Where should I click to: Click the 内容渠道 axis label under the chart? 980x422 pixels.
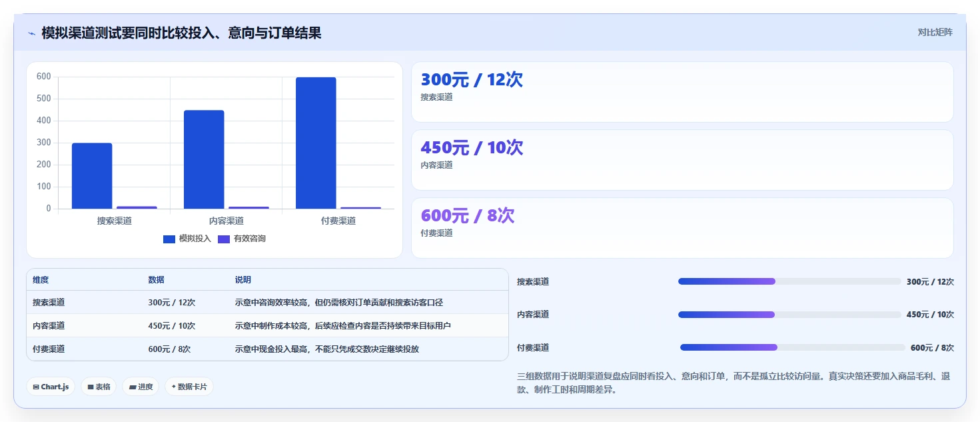click(x=227, y=221)
